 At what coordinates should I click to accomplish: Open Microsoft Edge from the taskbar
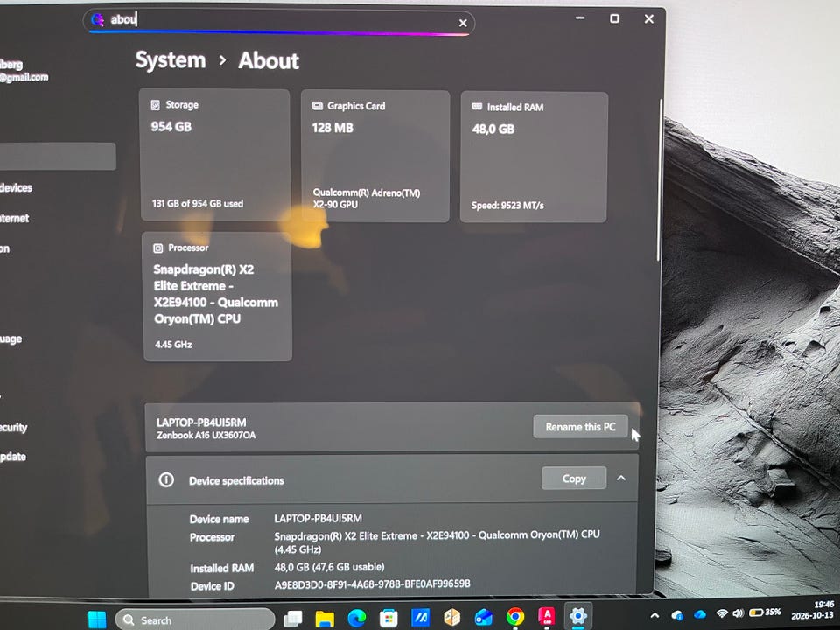(356, 619)
